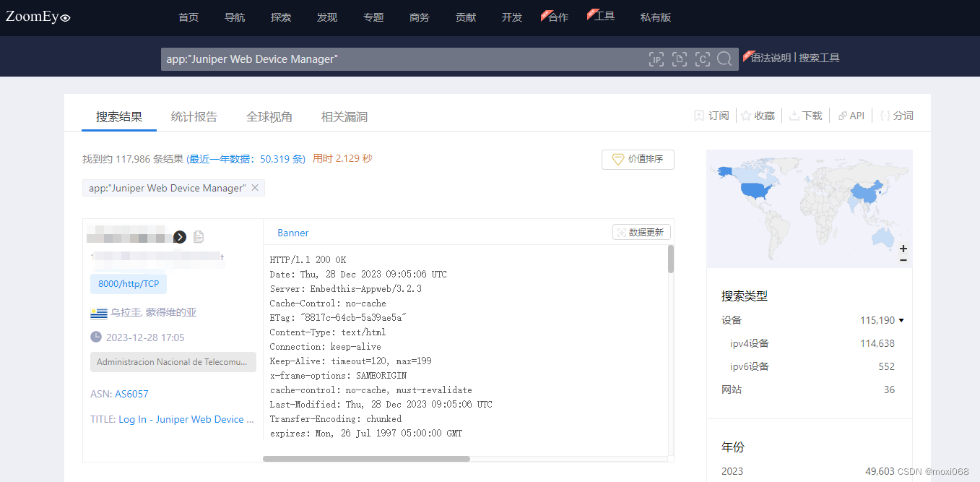Click the 数据更新 button

pyautogui.click(x=642, y=232)
